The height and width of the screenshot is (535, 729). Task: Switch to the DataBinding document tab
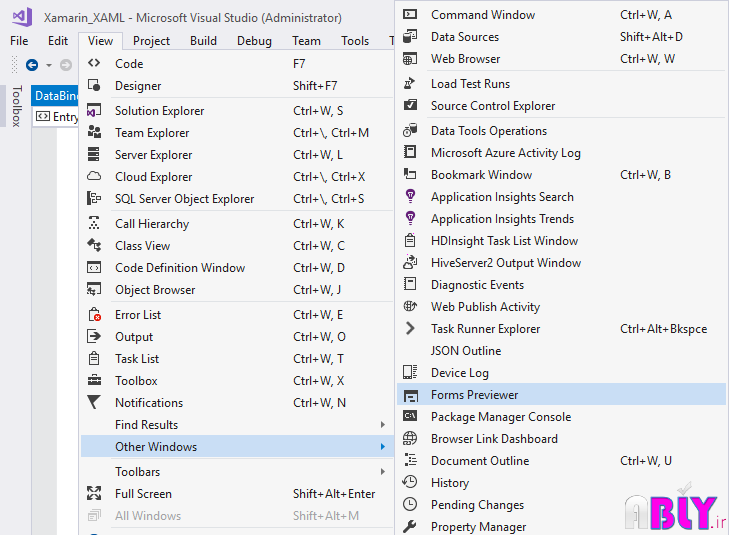(55, 96)
